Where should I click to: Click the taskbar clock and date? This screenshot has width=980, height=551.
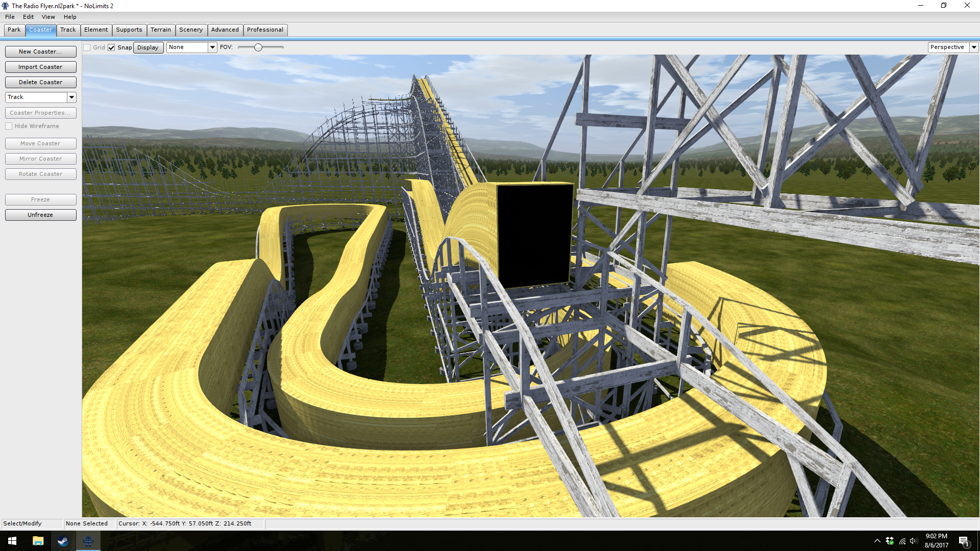936,541
